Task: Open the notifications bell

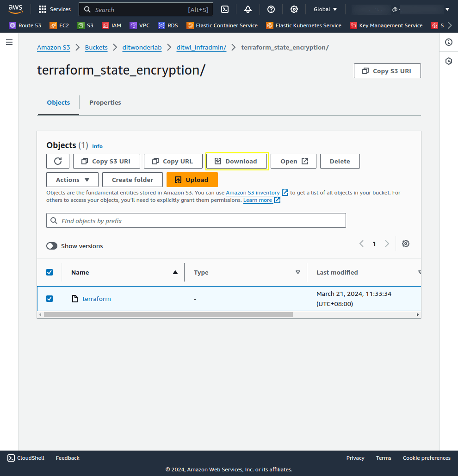Action: pyautogui.click(x=248, y=9)
